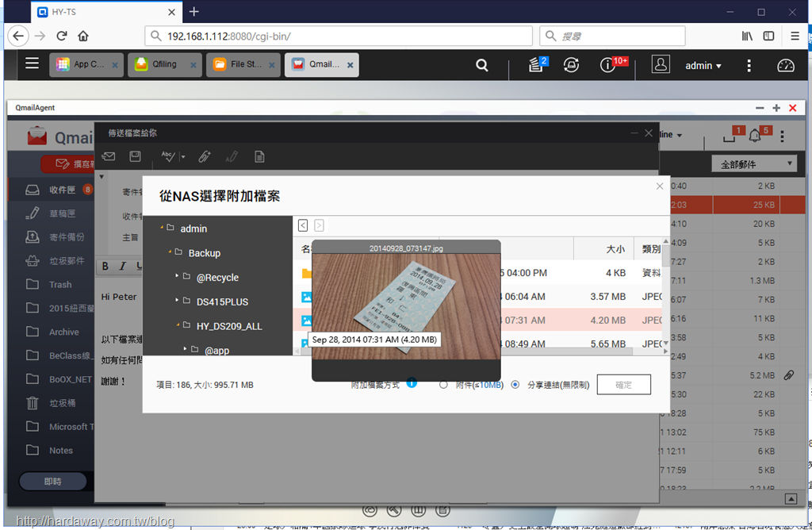Click the QTS search magnifier icon
This screenshot has height=530, width=812.
(x=481, y=65)
